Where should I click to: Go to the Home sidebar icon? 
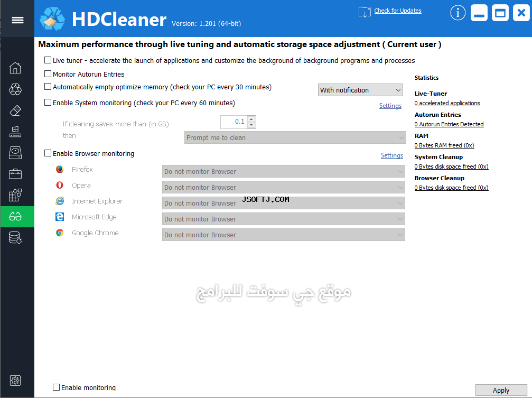pyautogui.click(x=15, y=68)
